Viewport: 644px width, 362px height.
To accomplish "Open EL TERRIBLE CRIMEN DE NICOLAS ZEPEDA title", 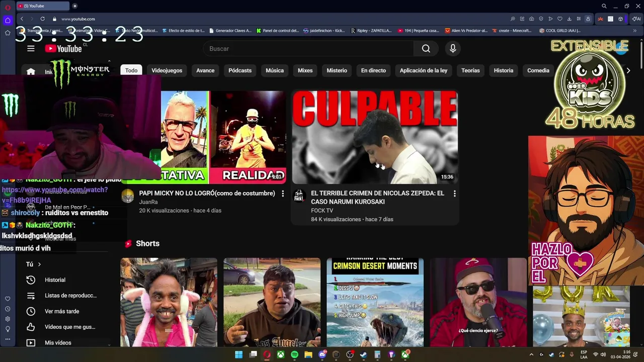I will [x=377, y=197].
